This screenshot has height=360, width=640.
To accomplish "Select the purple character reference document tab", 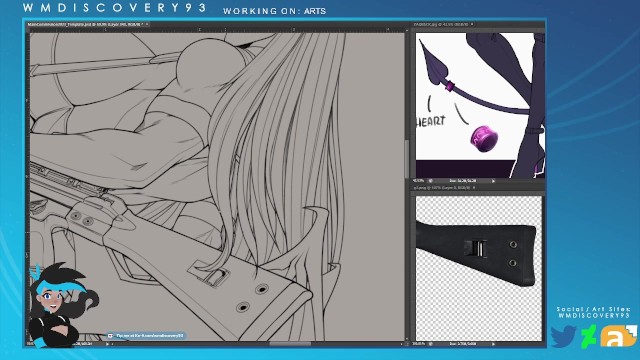I will coord(441,24).
